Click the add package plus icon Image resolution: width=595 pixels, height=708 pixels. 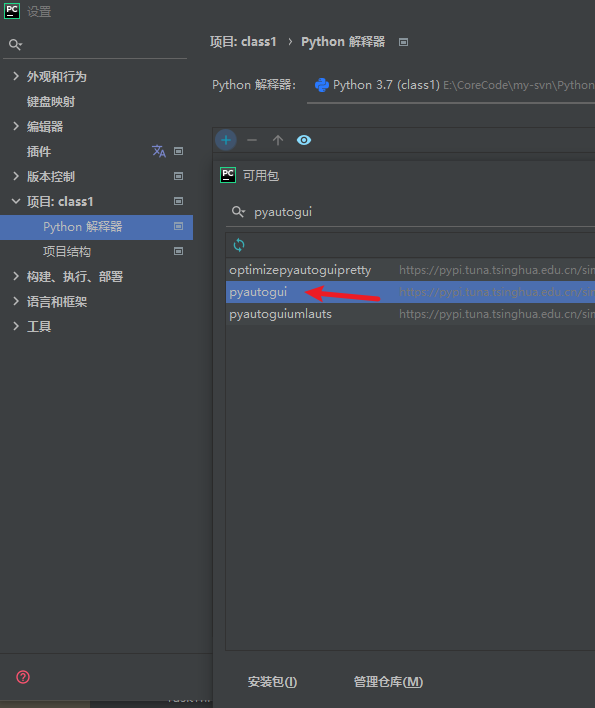226,140
